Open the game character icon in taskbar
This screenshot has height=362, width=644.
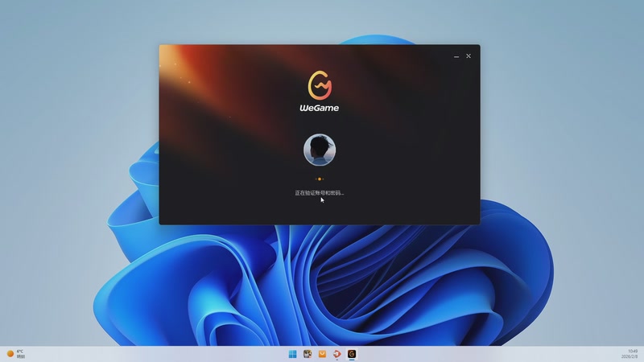308,354
